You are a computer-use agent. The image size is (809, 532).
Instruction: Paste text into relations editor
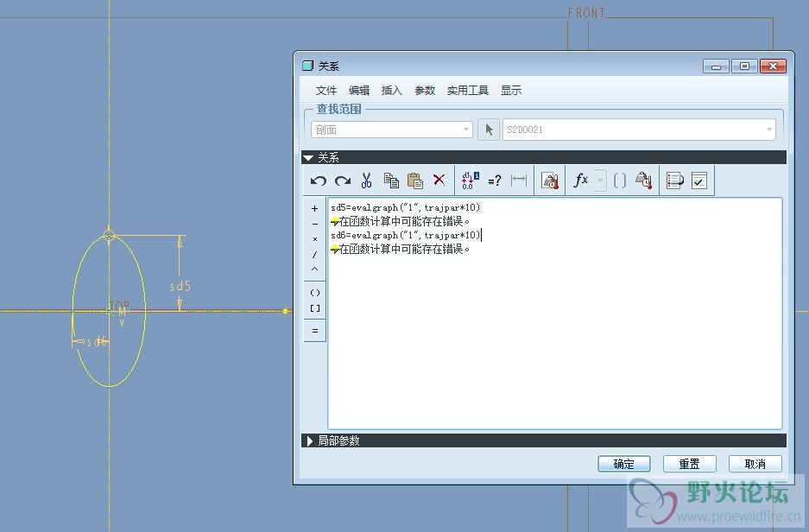point(414,180)
